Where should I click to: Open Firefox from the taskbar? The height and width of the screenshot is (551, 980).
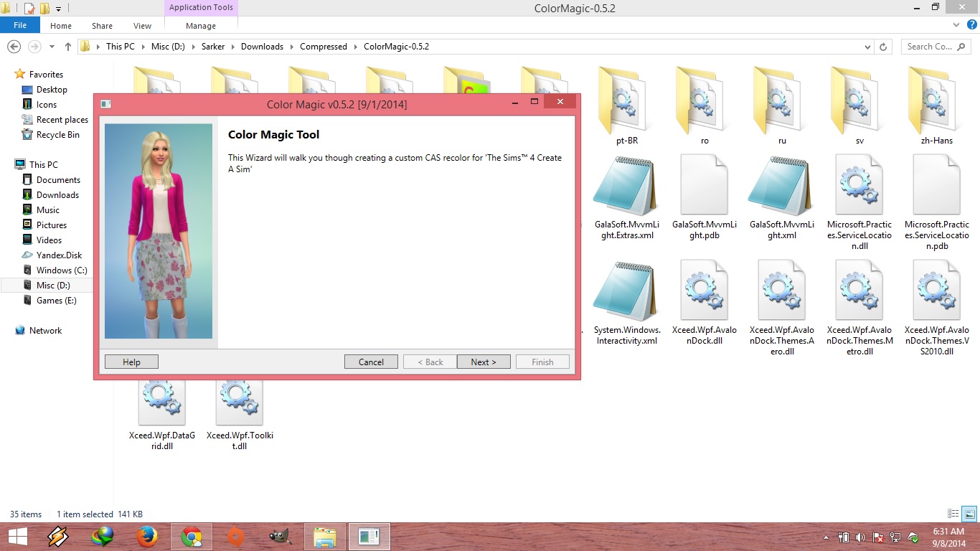[x=147, y=537]
